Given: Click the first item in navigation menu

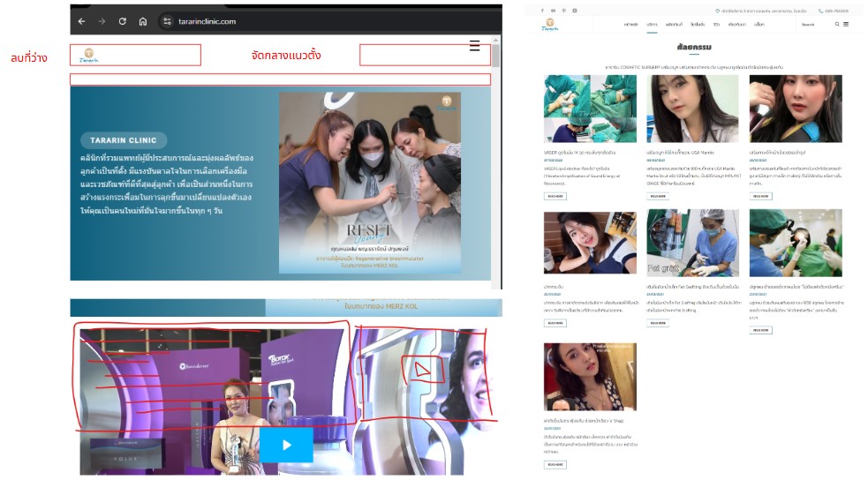Looking at the screenshot, I should [x=630, y=25].
